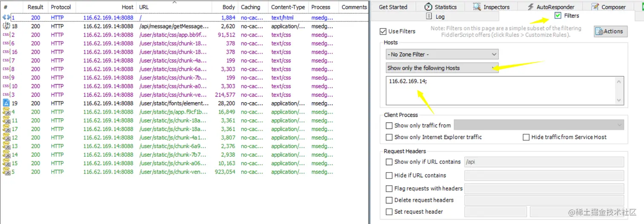This screenshot has width=644, height=224.
Task: Click the font file icon of session 19
Action: tap(6, 103)
